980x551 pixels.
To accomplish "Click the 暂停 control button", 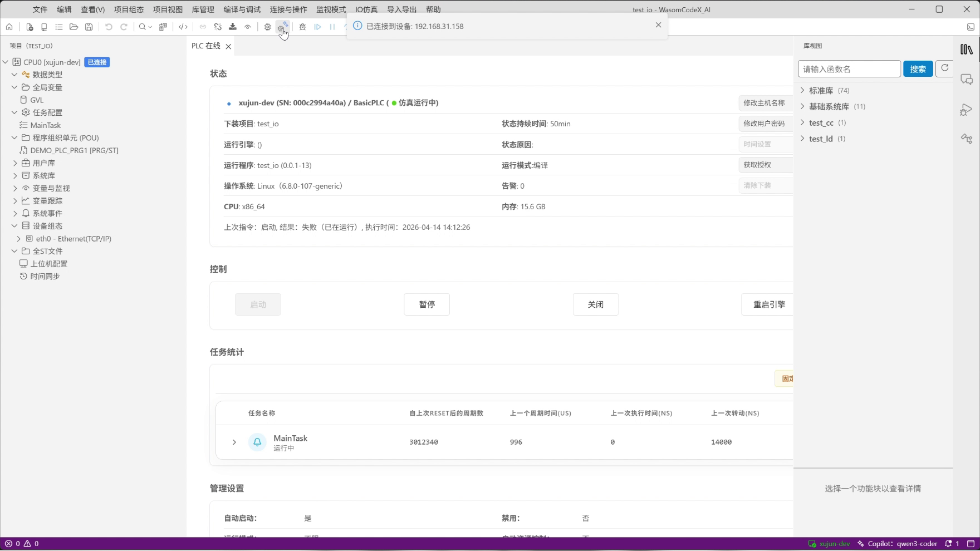I will pyautogui.click(x=427, y=304).
